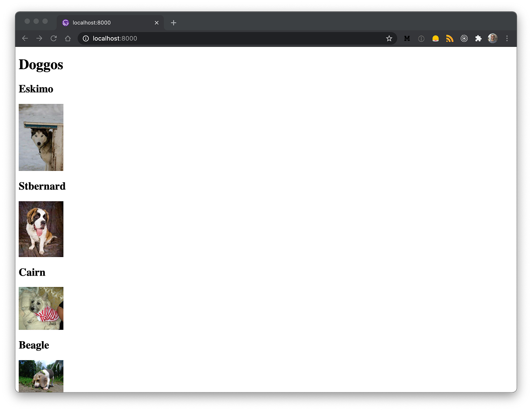Reload the localhost page
Viewport: 532px width, 411px height.
54,39
